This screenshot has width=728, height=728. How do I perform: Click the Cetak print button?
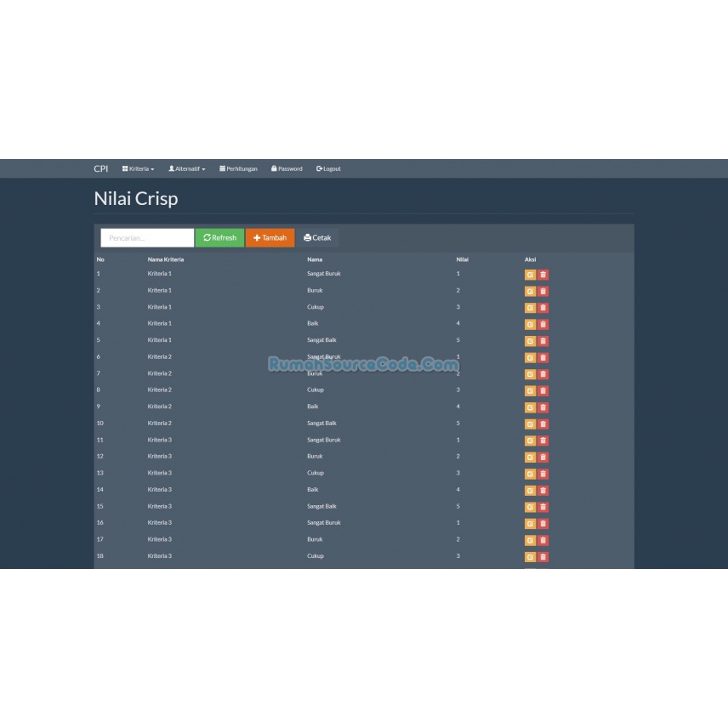coord(317,238)
